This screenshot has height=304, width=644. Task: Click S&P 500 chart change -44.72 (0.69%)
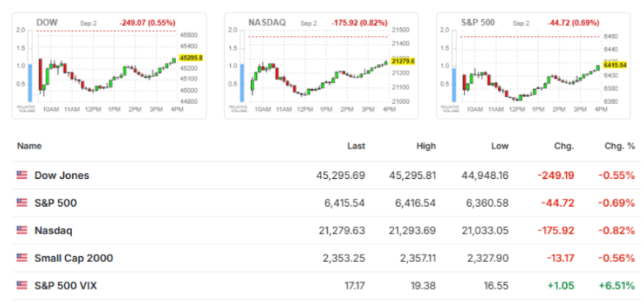click(573, 23)
